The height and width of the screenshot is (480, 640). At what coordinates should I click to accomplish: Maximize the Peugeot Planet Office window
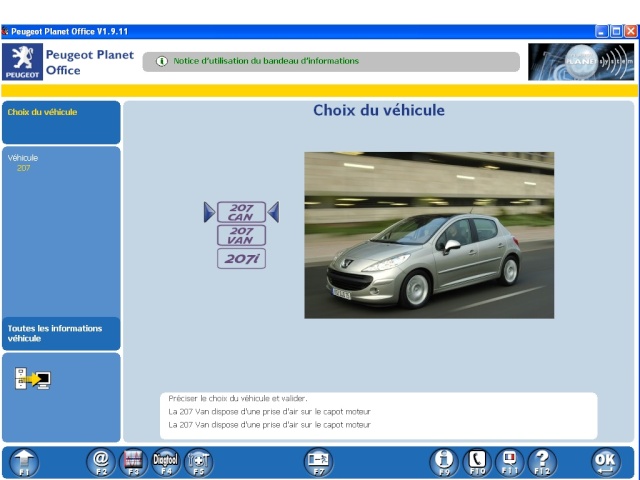(x=616, y=31)
